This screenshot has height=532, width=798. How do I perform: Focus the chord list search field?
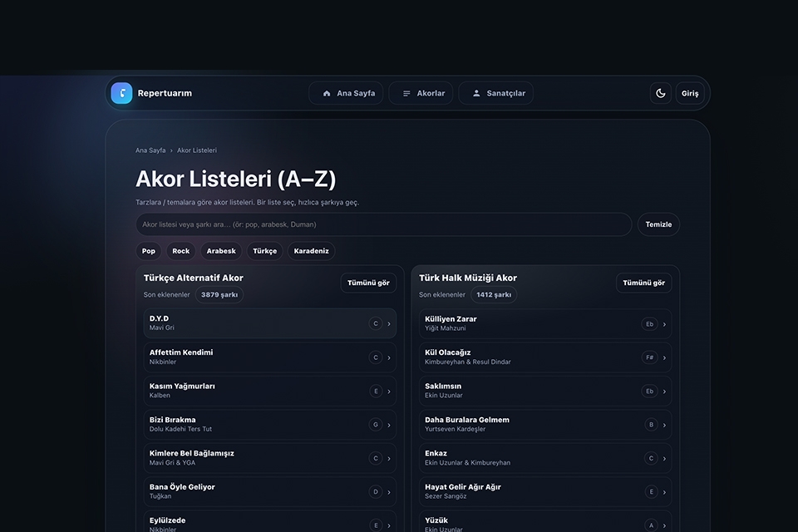pyautogui.click(x=383, y=224)
